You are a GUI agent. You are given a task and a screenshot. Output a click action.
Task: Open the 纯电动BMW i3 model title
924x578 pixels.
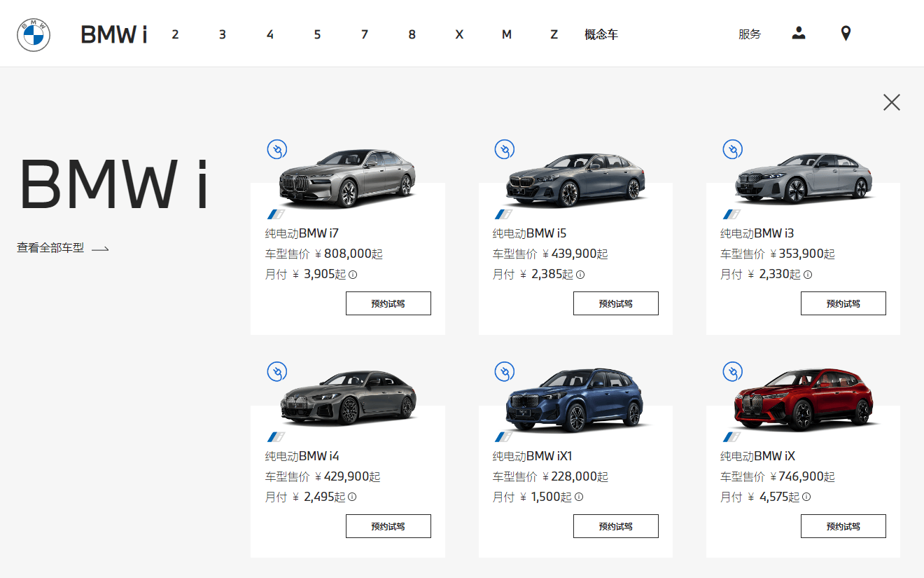(757, 233)
